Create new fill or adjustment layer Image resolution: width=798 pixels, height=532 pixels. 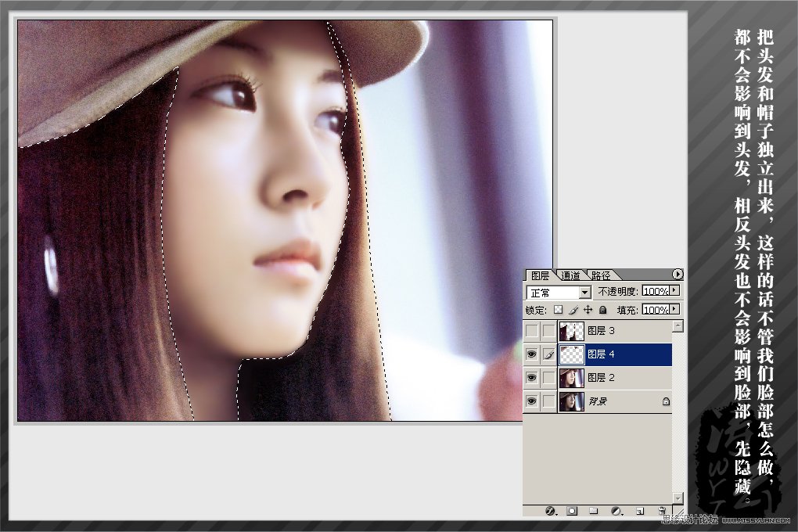tap(616, 510)
